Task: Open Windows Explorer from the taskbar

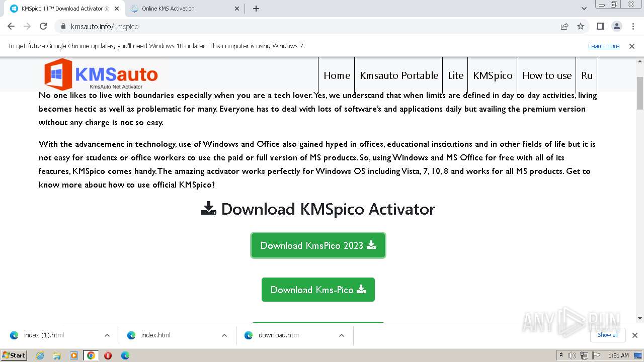Action: point(57,355)
